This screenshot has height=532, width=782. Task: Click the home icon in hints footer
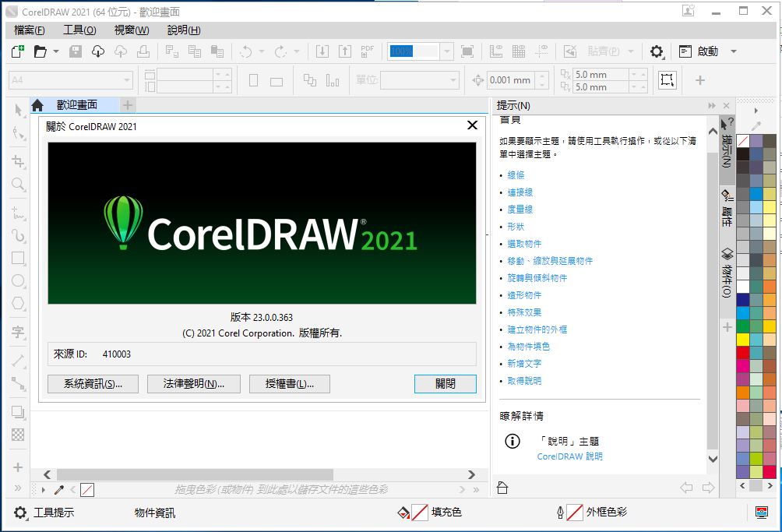pyautogui.click(x=502, y=488)
